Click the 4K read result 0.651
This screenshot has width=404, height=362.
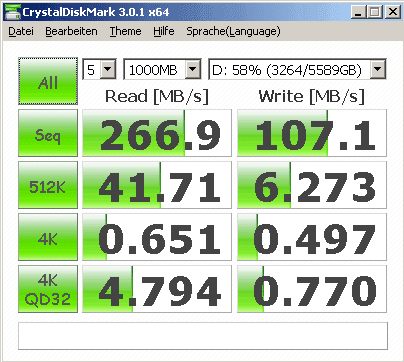pos(157,237)
